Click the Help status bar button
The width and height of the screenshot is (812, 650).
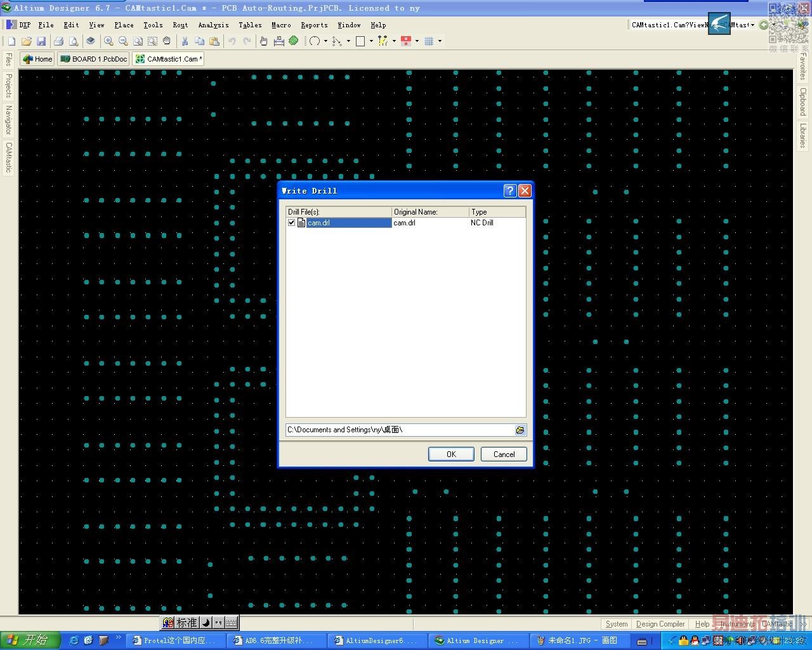[702, 624]
